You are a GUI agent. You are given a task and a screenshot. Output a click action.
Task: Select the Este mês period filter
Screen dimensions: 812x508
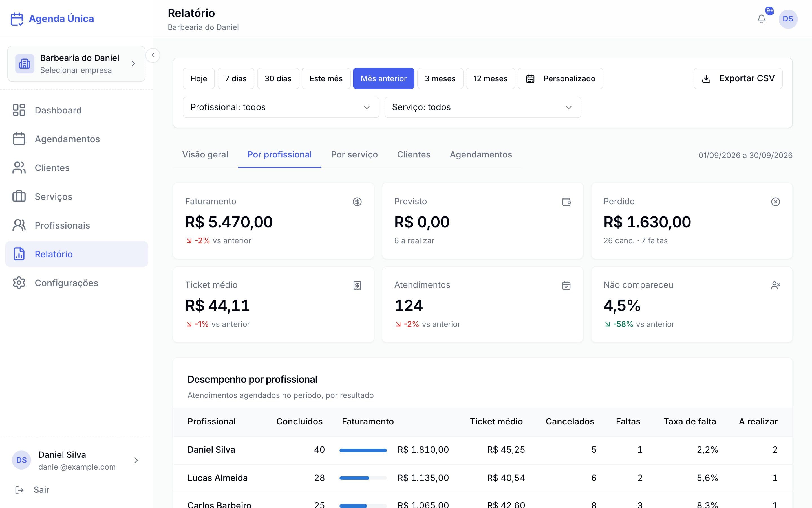pos(326,79)
